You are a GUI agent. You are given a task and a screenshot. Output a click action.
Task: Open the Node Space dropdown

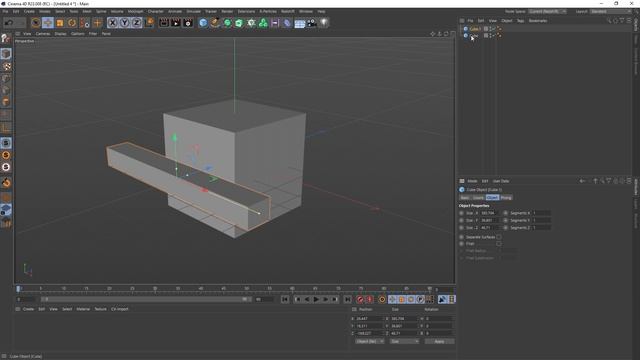click(547, 11)
